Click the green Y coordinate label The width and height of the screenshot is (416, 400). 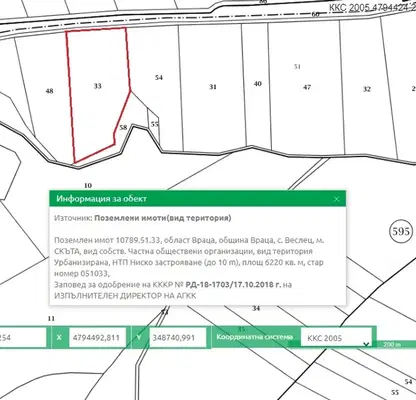pyautogui.click(x=139, y=337)
